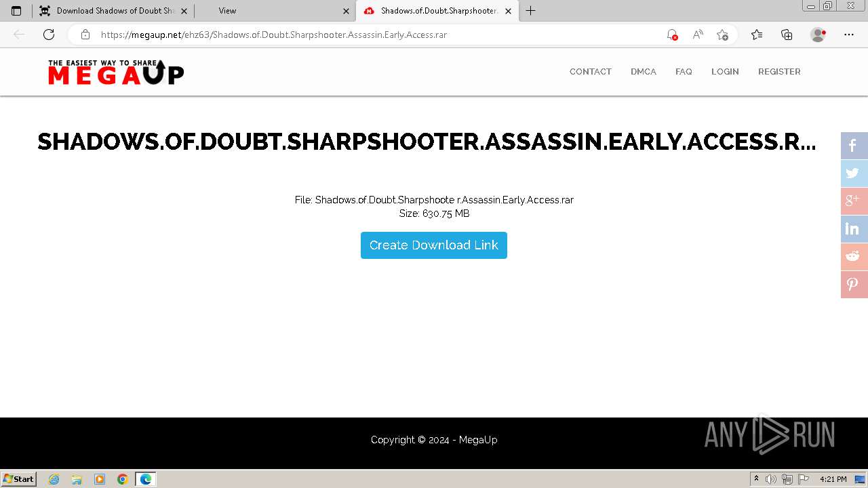The height and width of the screenshot is (488, 868).
Task: Click the file name heading text
Action: click(x=427, y=142)
